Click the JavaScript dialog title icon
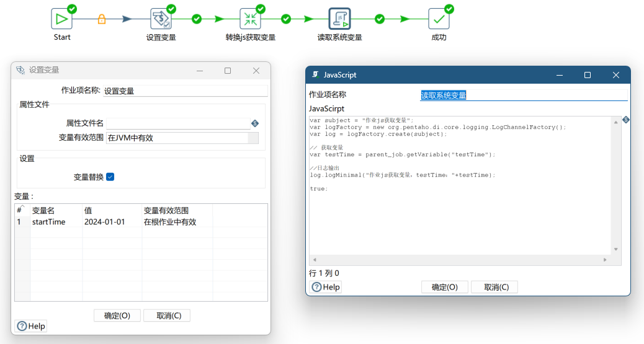This screenshot has width=644, height=344. click(x=315, y=75)
